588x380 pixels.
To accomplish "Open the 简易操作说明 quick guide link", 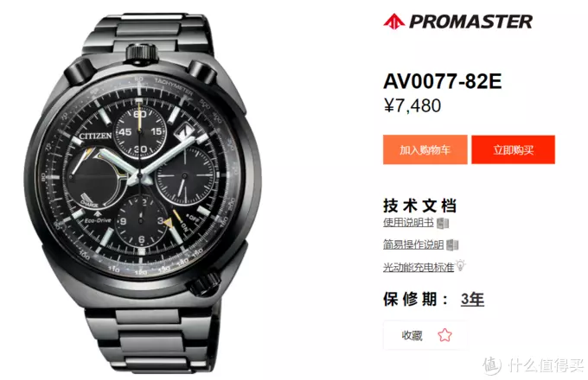I will click(412, 245).
